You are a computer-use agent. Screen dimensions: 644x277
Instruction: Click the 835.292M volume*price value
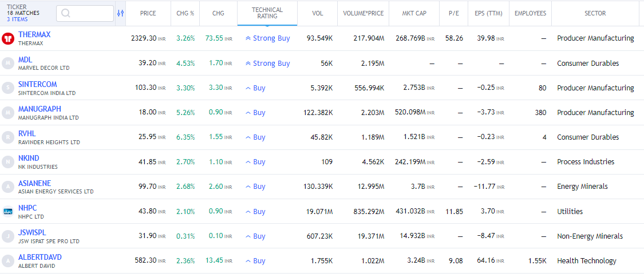tap(369, 212)
